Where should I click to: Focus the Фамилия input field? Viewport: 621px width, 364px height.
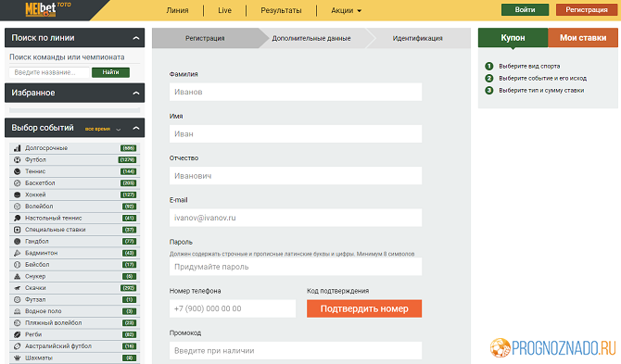click(296, 92)
